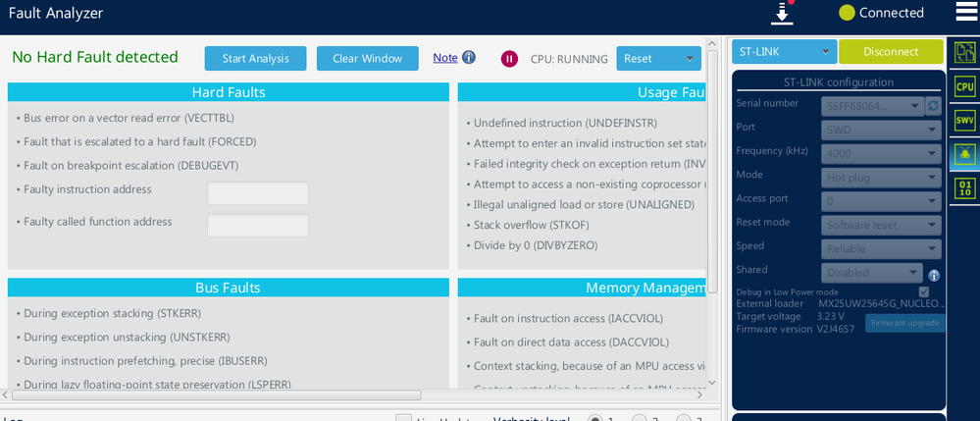Click the Hard Faults section header
980x421 pixels.
[229, 92]
